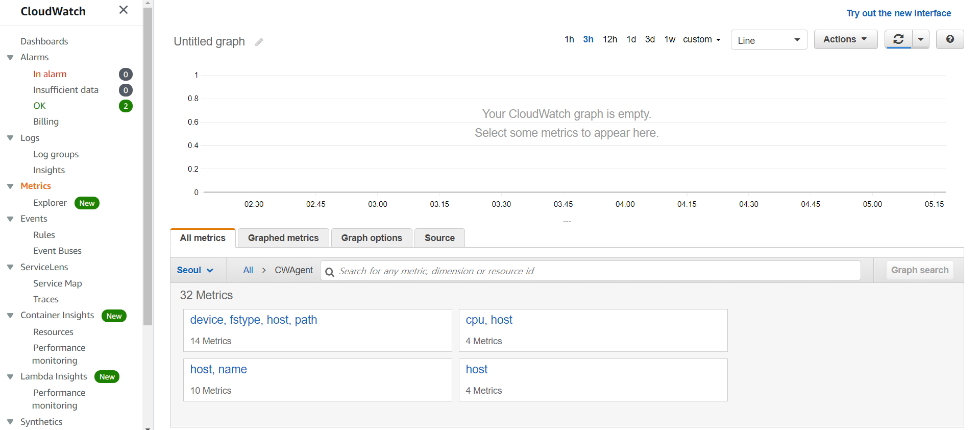The height and width of the screenshot is (430, 980).
Task: Open Performance monitoring under Lambda Insights
Action: point(59,399)
